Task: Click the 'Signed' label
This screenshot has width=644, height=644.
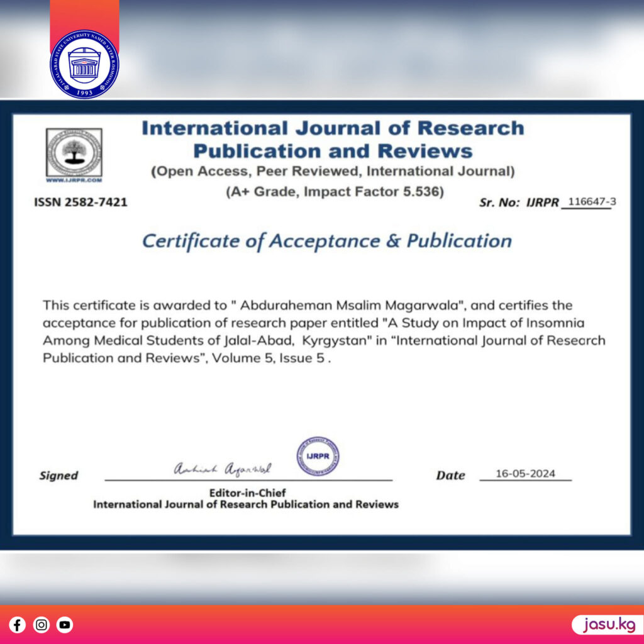Action: (58, 475)
